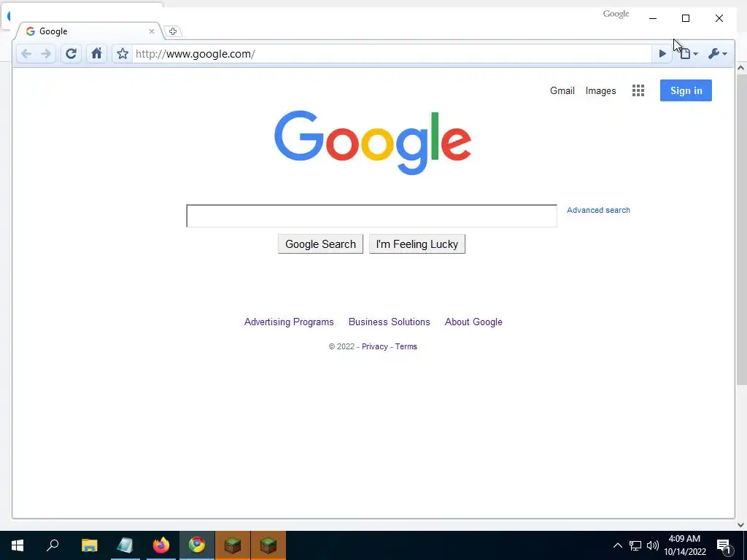This screenshot has height=560, width=747.
Task: Open Business Solutions link
Action: pyautogui.click(x=390, y=322)
